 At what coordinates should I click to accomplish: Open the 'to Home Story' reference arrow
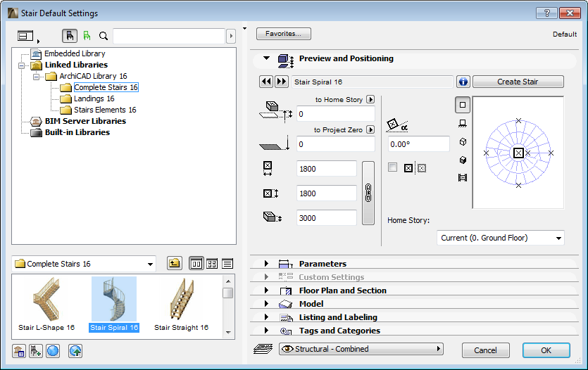[370, 99]
